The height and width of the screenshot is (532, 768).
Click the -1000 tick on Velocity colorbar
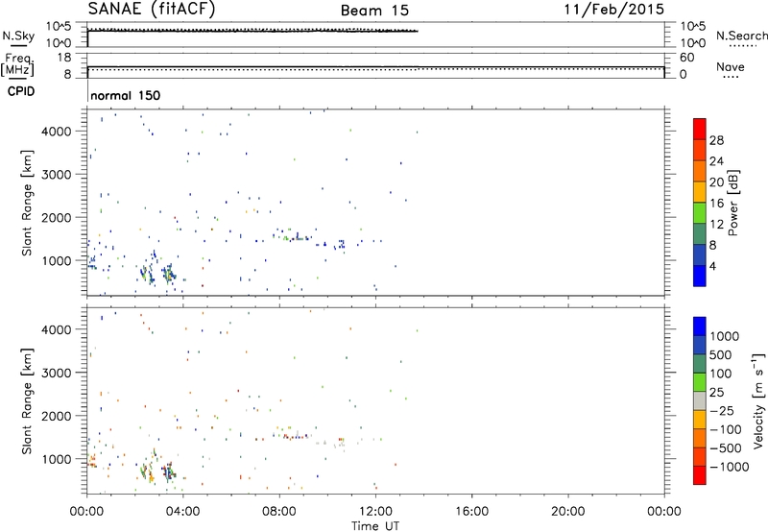729,467
